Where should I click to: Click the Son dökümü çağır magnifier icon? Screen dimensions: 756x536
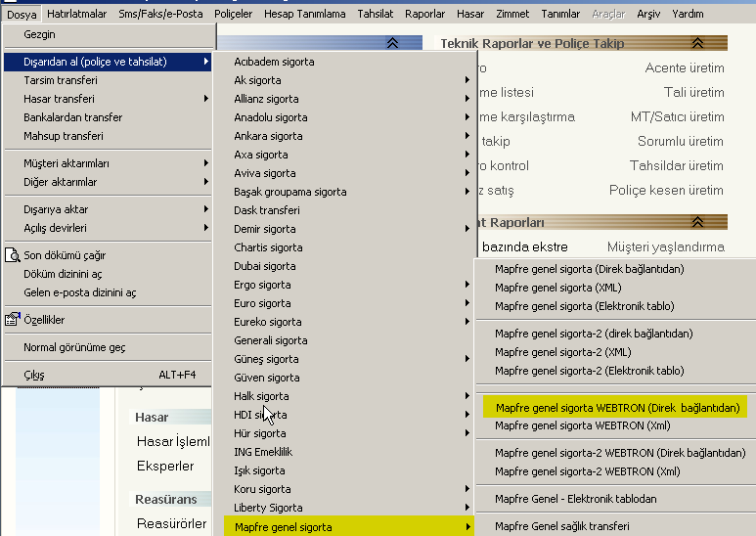[13, 255]
